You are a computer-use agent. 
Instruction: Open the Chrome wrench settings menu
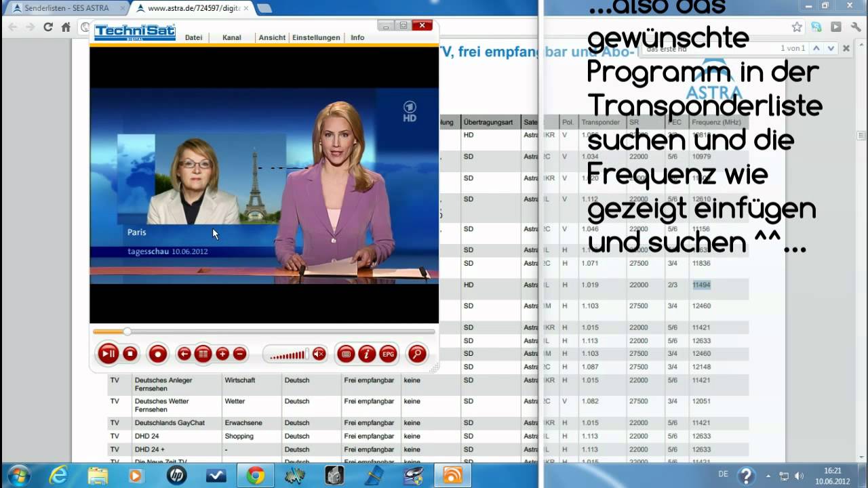click(x=855, y=27)
